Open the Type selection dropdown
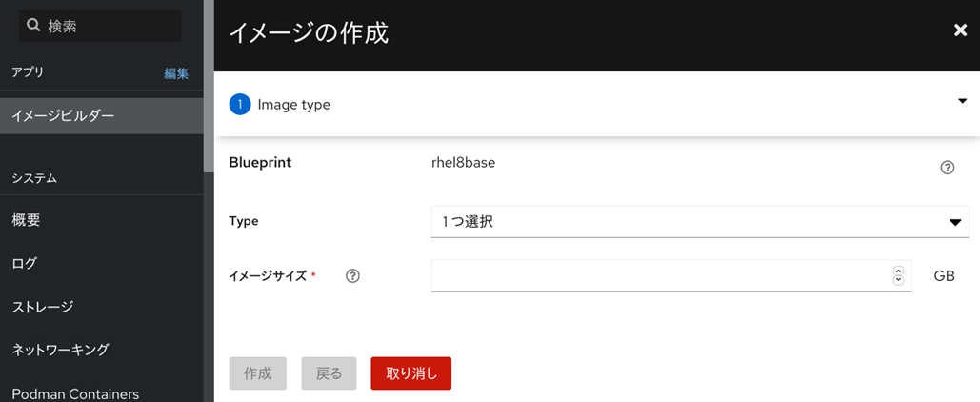 [x=698, y=221]
